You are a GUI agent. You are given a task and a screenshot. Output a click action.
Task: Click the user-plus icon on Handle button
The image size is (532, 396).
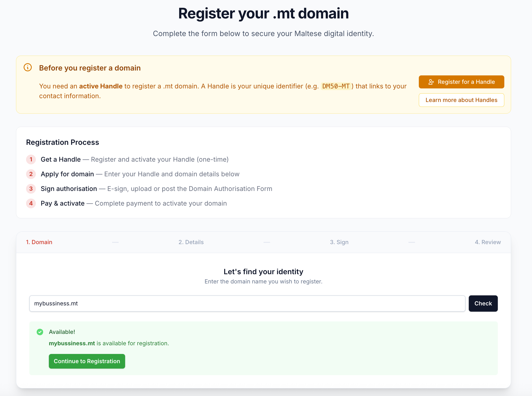431,82
